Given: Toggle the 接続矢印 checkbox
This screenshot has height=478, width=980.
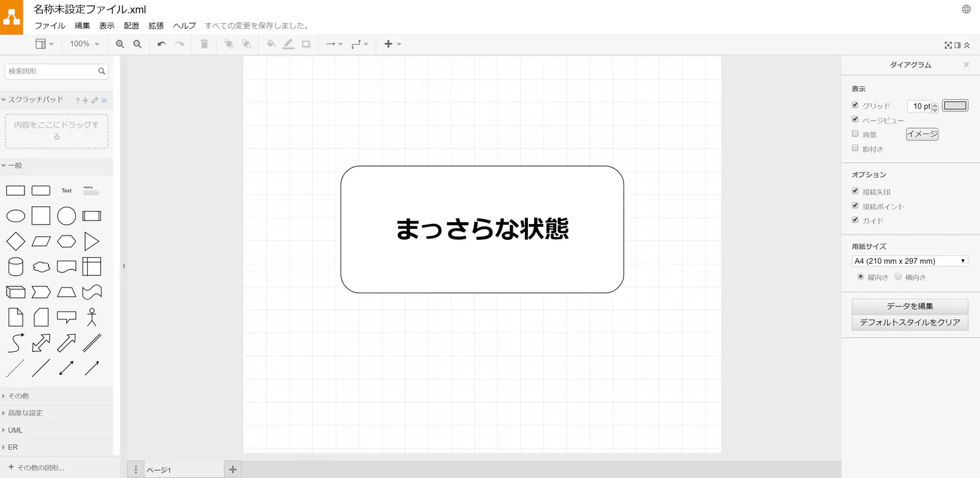Looking at the screenshot, I should tap(855, 191).
